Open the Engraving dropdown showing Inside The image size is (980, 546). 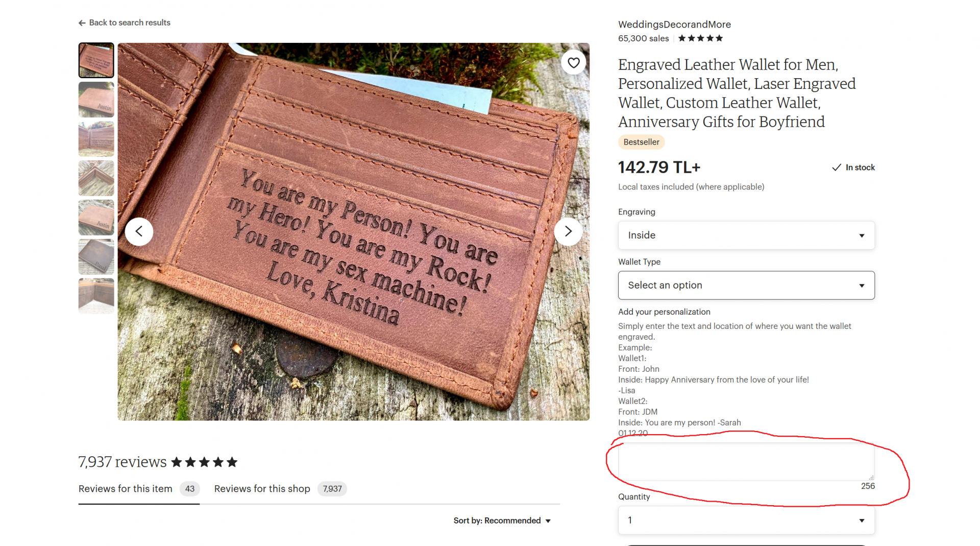tap(746, 235)
